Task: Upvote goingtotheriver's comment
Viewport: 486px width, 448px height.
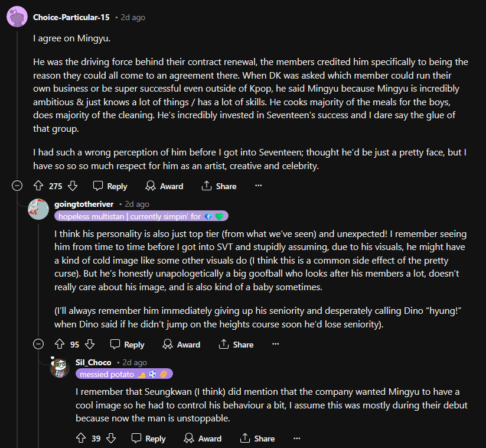Action: 59,345
